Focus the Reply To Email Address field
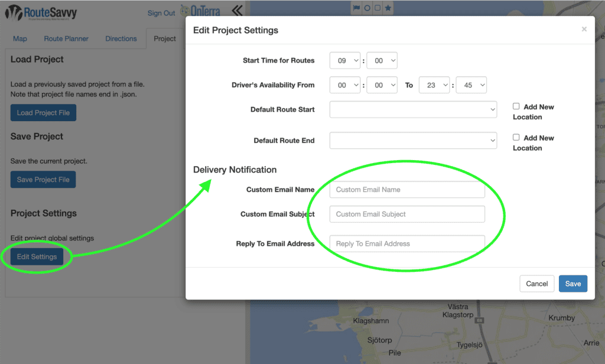Image resolution: width=605 pixels, height=364 pixels. click(407, 243)
